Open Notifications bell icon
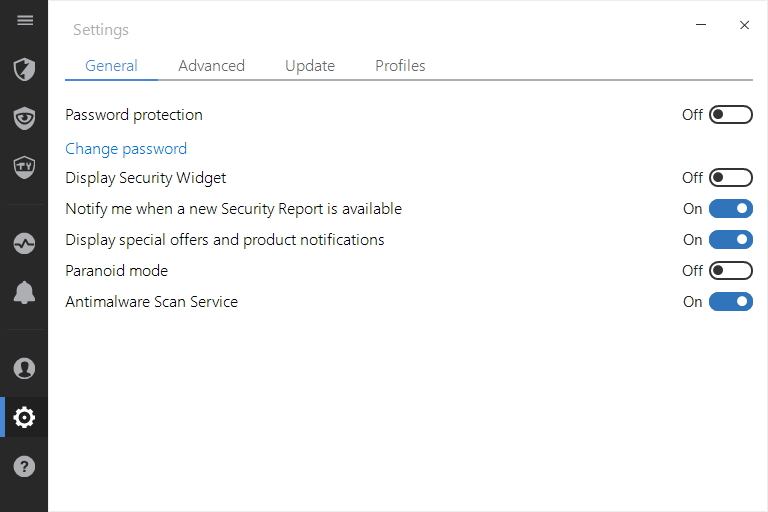Image resolution: width=768 pixels, height=512 pixels. [x=24, y=292]
